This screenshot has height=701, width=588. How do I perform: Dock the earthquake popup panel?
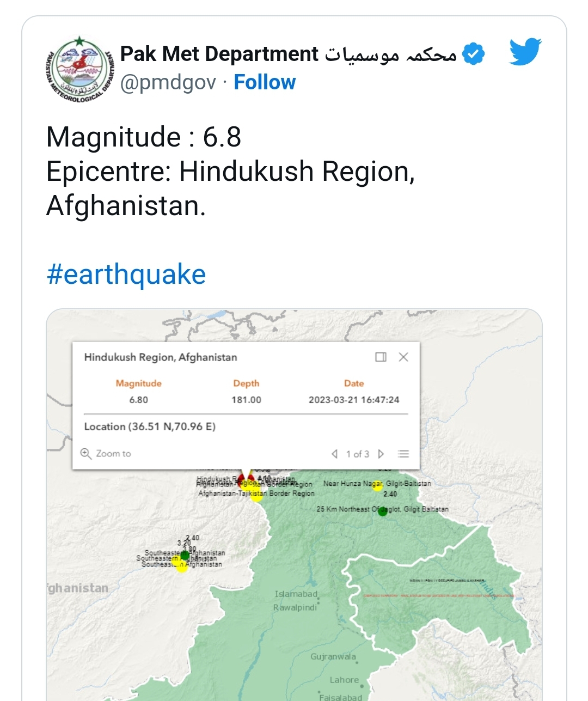(381, 357)
